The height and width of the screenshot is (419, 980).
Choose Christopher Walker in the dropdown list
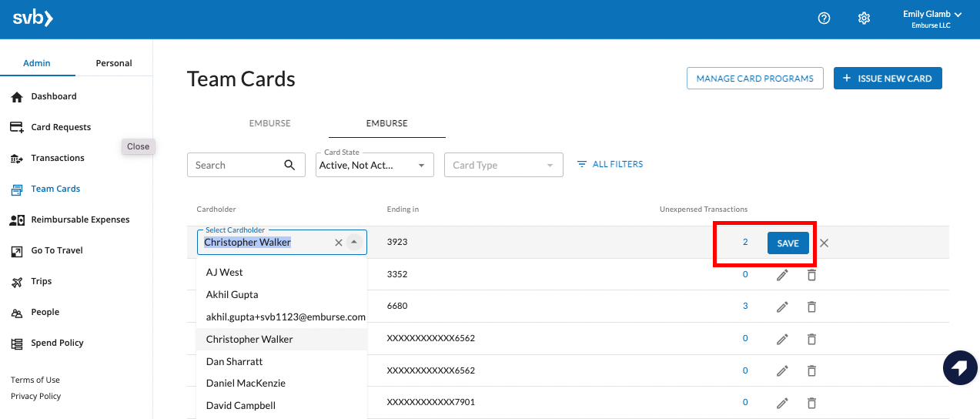click(x=282, y=339)
